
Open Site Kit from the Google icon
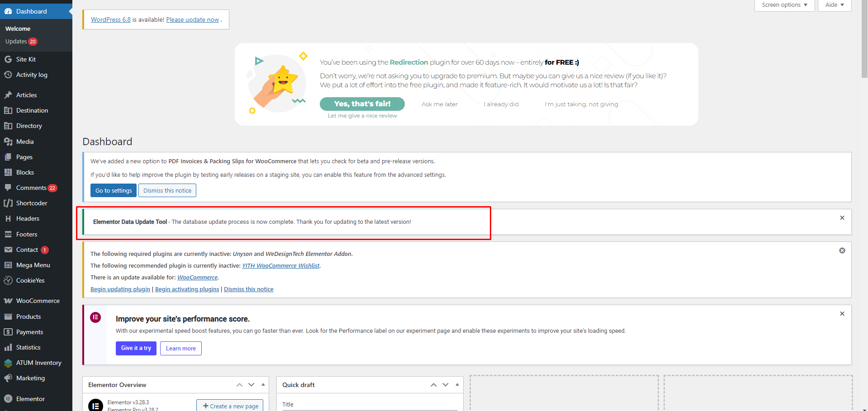pyautogui.click(x=8, y=59)
